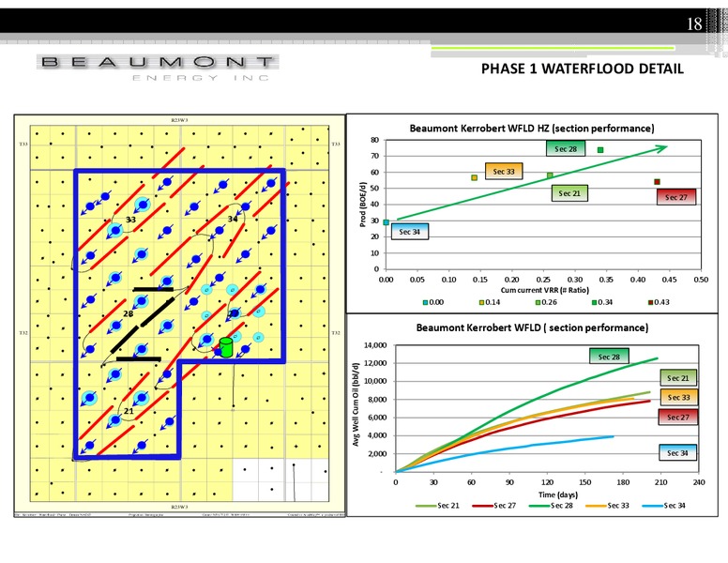Click the orange Sec 33 label in bottom chart
Image resolution: width=728 pixels, height=563 pixels.
tap(678, 397)
